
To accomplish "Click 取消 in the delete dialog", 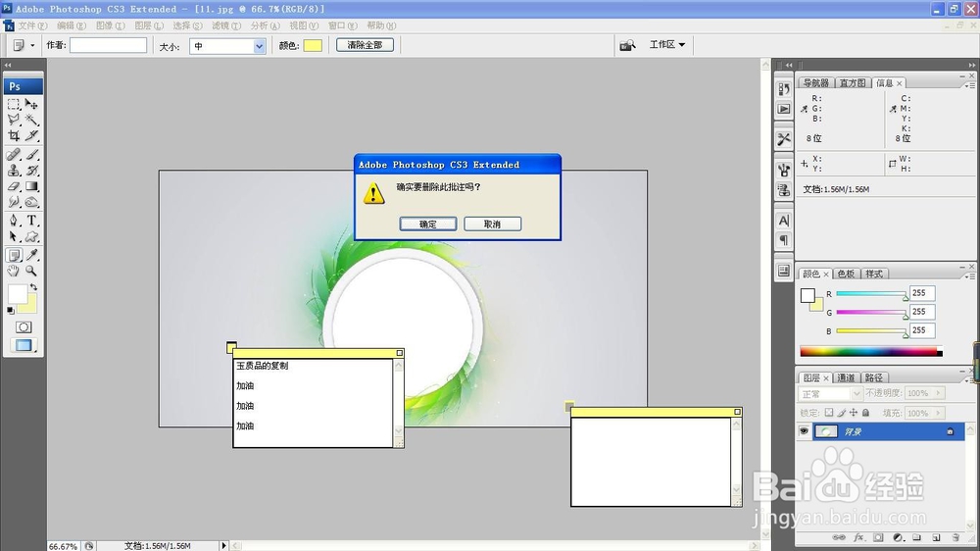I will pos(493,224).
